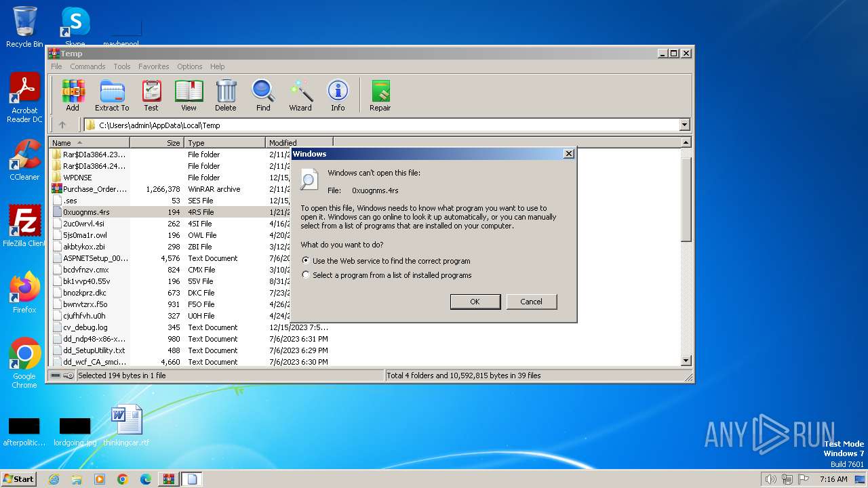Click WinRAR taskbar button
The image size is (868, 488).
pos(169,479)
